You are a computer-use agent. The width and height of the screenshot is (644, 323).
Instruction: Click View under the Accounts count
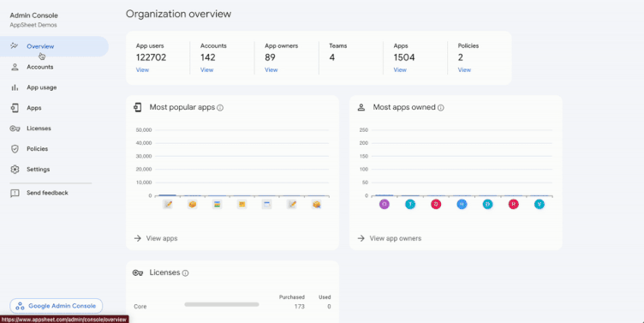point(206,70)
